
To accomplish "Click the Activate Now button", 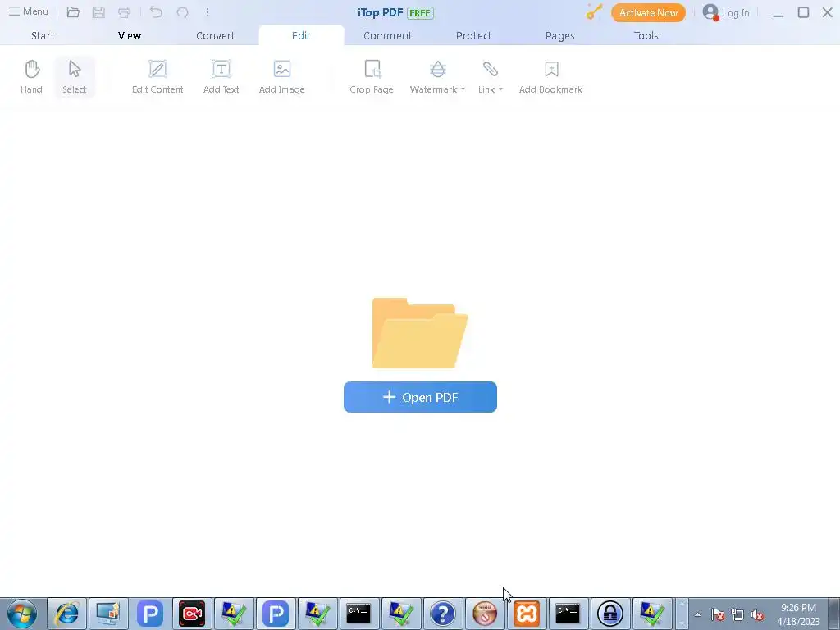I will coord(648,13).
